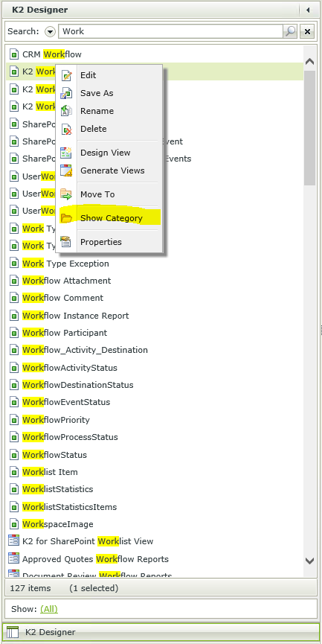The image size is (322, 644).
Task: Click the Worklist Item SmartObject icon
Action: click(x=14, y=472)
